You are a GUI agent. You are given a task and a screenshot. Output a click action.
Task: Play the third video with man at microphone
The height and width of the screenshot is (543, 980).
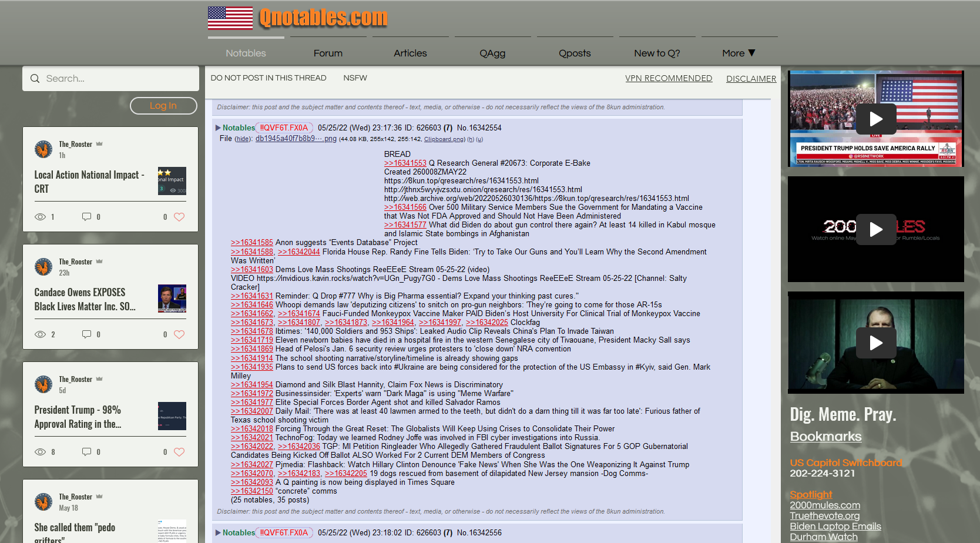tap(876, 343)
